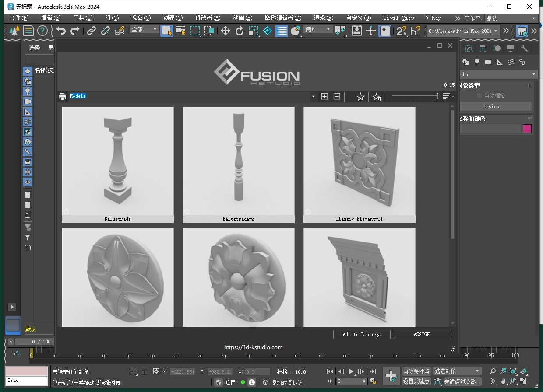
Task: Activate the Select and Link chain icon
Action: (x=91, y=31)
